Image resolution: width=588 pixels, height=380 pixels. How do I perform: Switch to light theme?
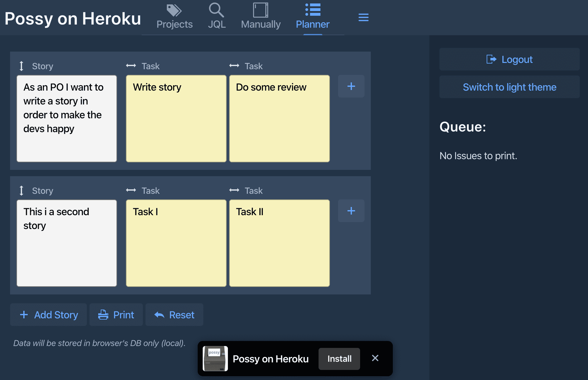click(x=509, y=87)
